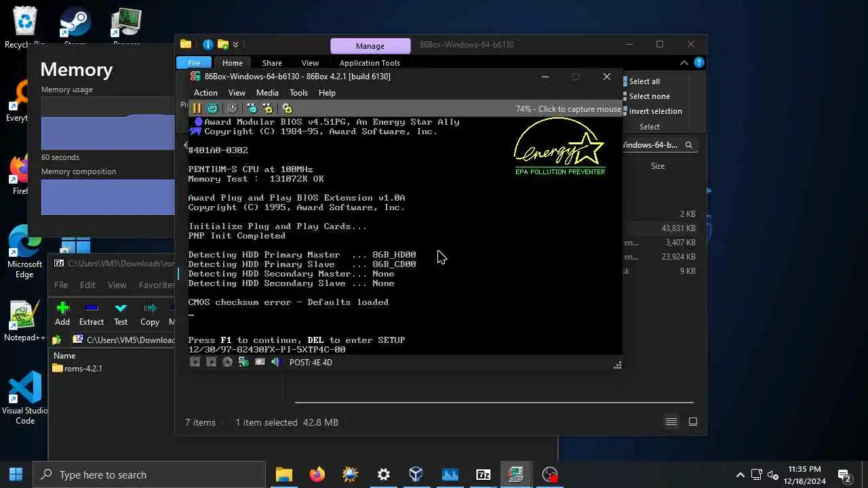Open the notification center icon

[844, 475]
